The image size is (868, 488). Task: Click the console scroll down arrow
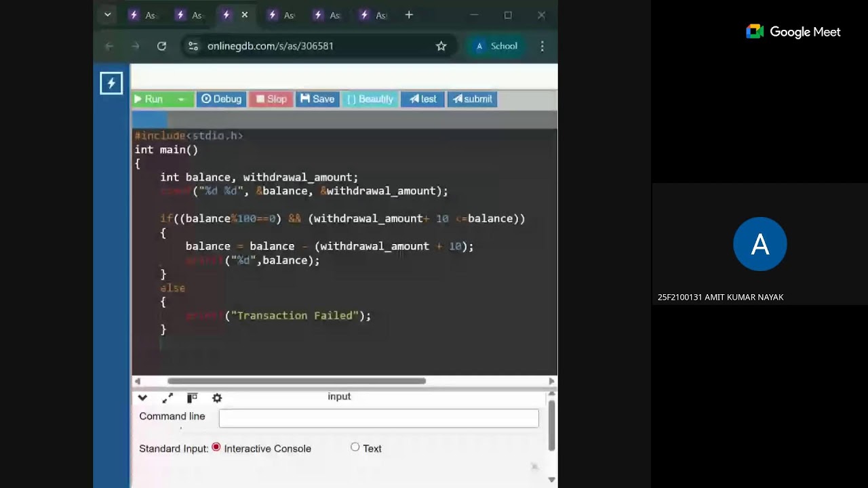[551, 480]
